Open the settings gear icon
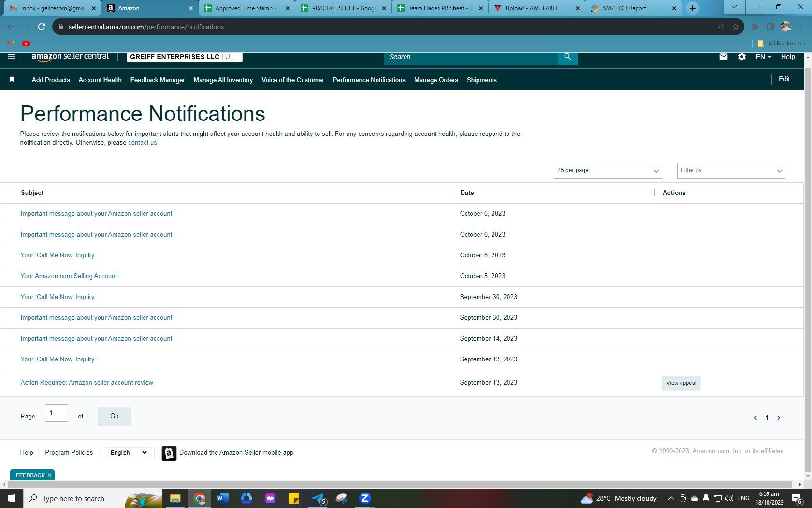Viewport: 812px width, 508px height. [x=741, y=57]
